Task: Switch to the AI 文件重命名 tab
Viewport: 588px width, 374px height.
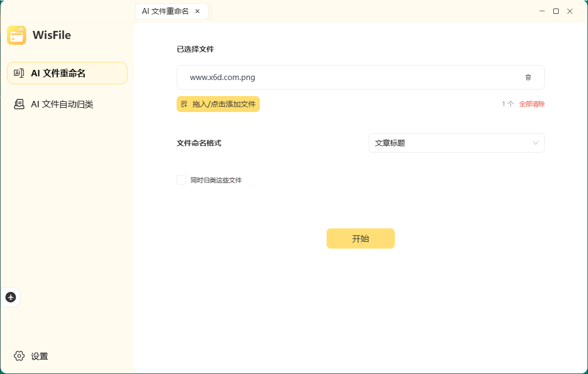Action: (165, 11)
